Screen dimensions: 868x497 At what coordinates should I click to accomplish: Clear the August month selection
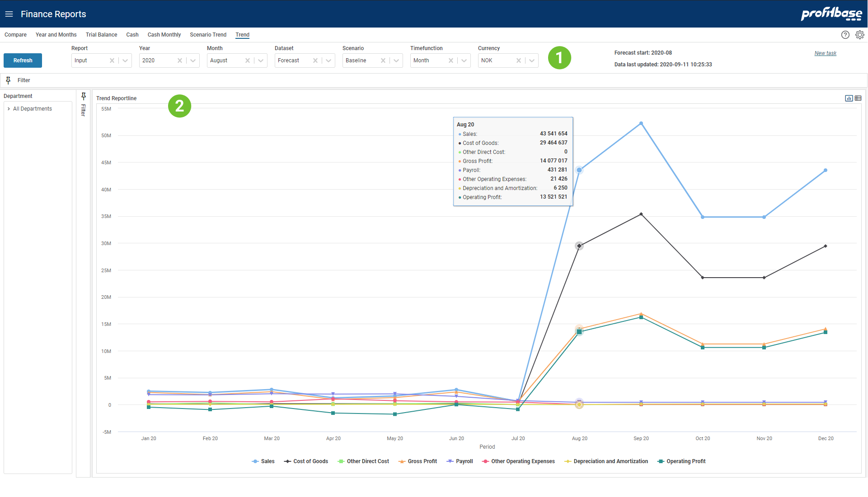coord(247,60)
